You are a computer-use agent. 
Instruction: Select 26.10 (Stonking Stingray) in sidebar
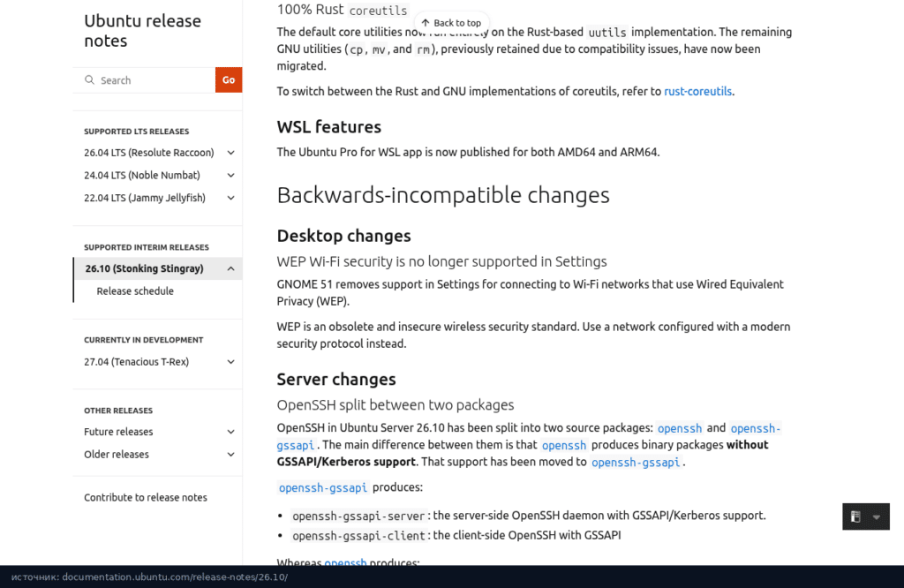click(x=144, y=268)
